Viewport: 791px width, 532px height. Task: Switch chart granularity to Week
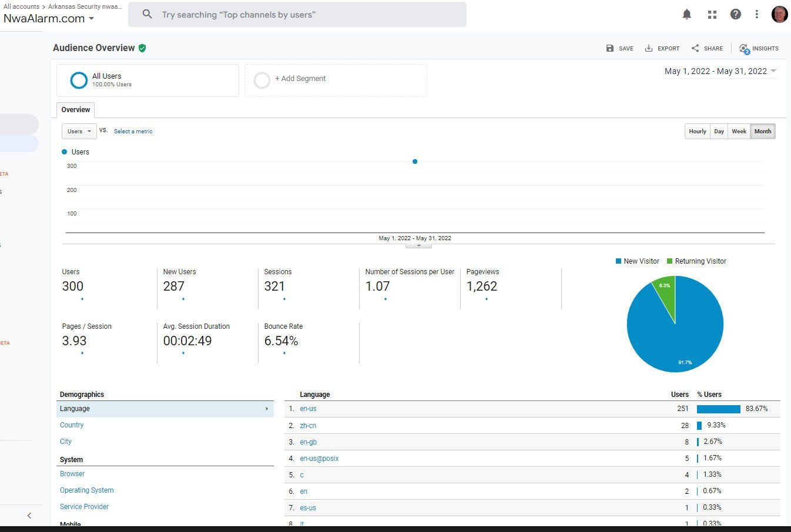739,132
